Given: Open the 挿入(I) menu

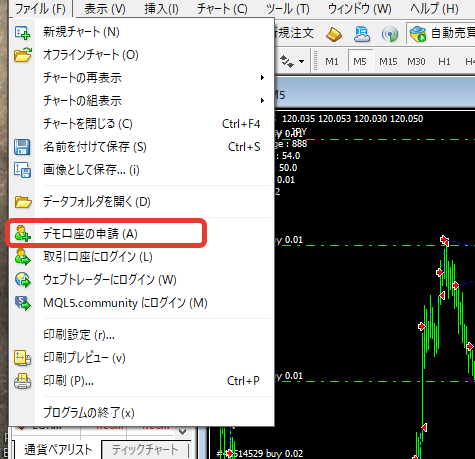Looking at the screenshot, I should (161, 9).
